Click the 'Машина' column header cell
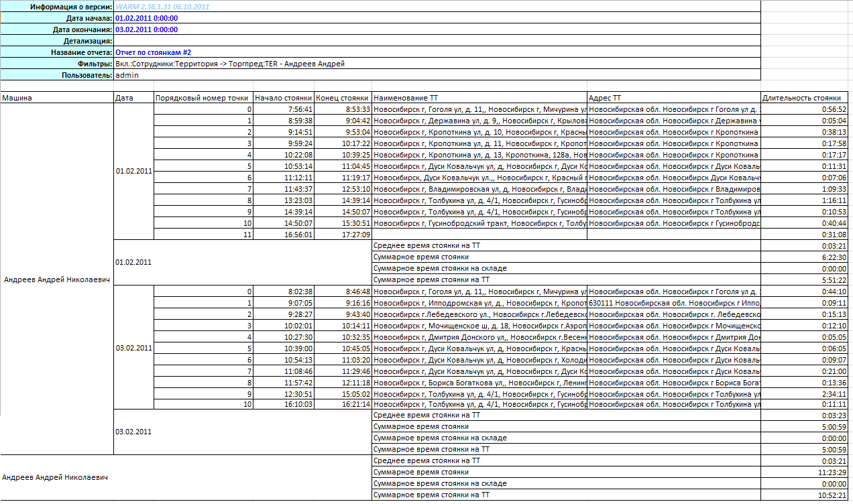 [57, 98]
